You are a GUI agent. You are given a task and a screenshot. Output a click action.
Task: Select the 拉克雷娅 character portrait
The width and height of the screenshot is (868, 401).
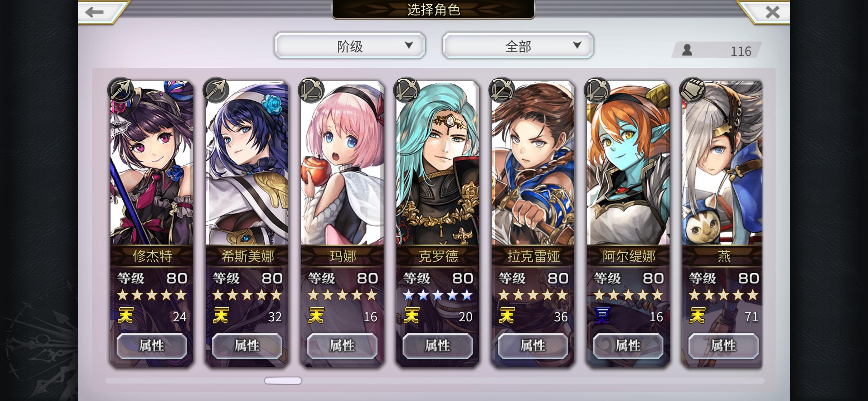(x=533, y=163)
